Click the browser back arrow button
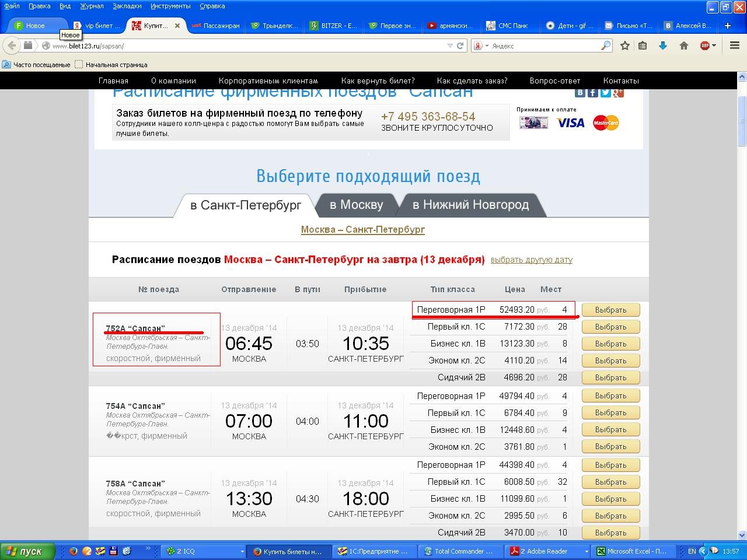 12,45
